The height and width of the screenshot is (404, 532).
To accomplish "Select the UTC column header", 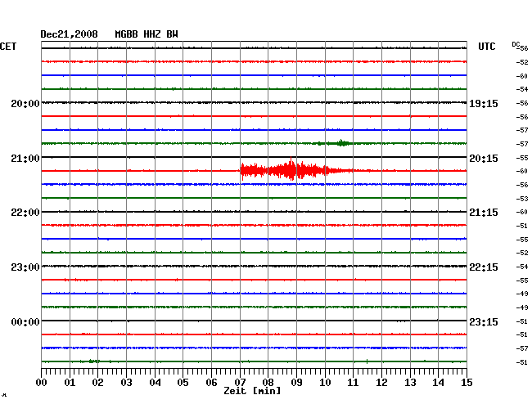I will tap(486, 47).
